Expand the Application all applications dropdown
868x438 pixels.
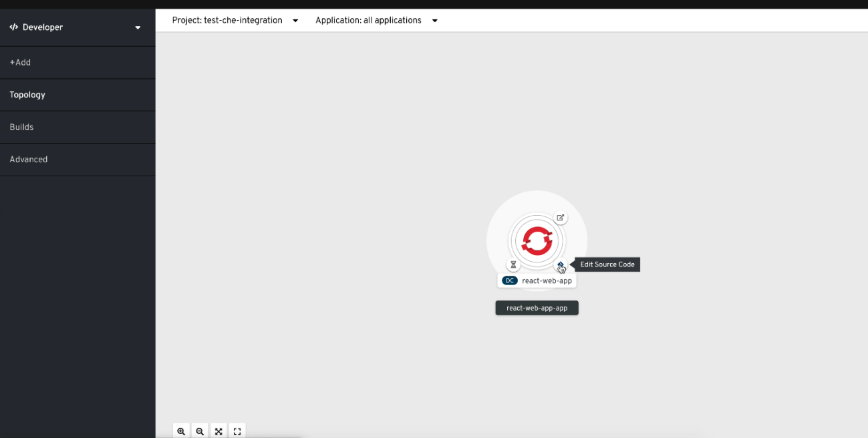click(x=375, y=20)
